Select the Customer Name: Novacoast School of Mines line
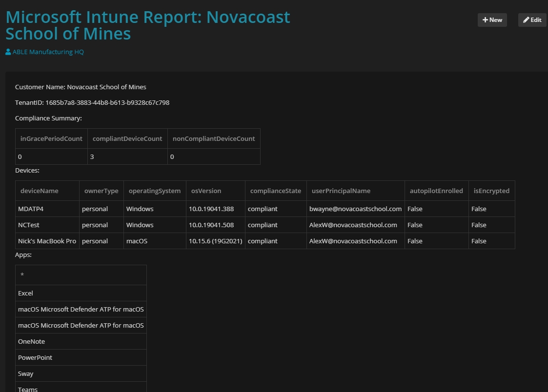Screen dimensions: 548x392 click(x=81, y=87)
